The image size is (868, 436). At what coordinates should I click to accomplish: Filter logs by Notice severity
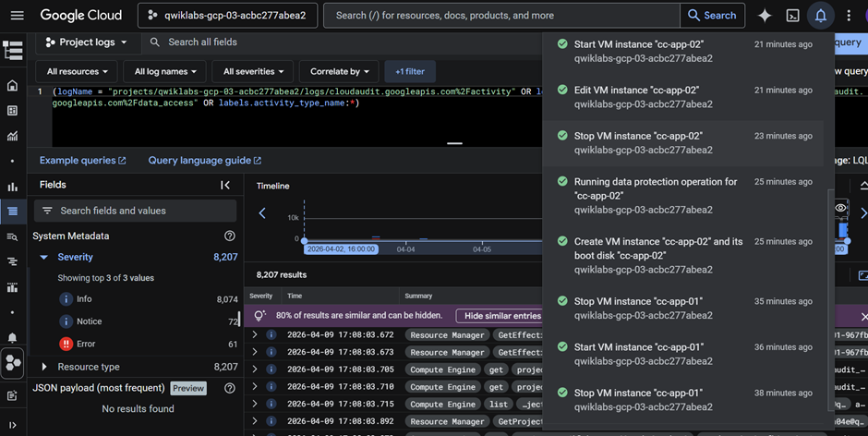coord(89,321)
